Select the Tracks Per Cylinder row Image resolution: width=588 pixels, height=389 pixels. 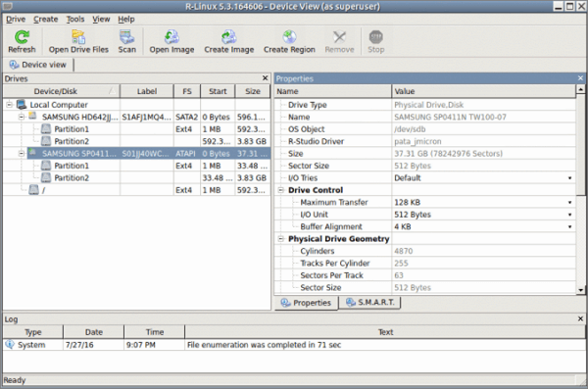click(x=425, y=263)
